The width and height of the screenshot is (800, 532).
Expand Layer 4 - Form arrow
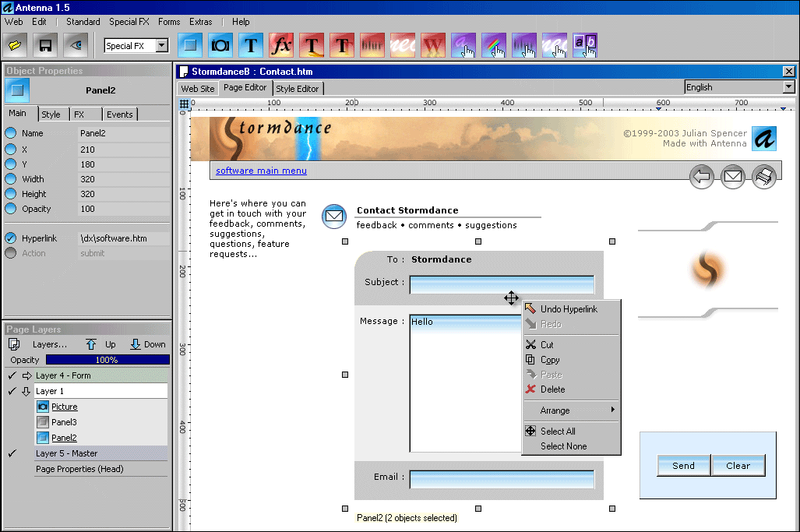26,375
